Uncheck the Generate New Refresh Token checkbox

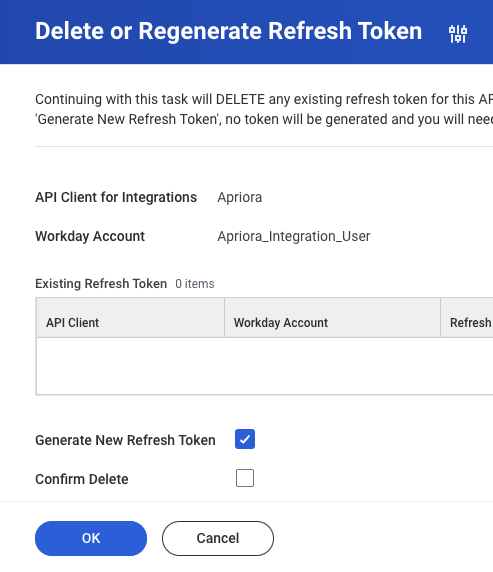(245, 439)
